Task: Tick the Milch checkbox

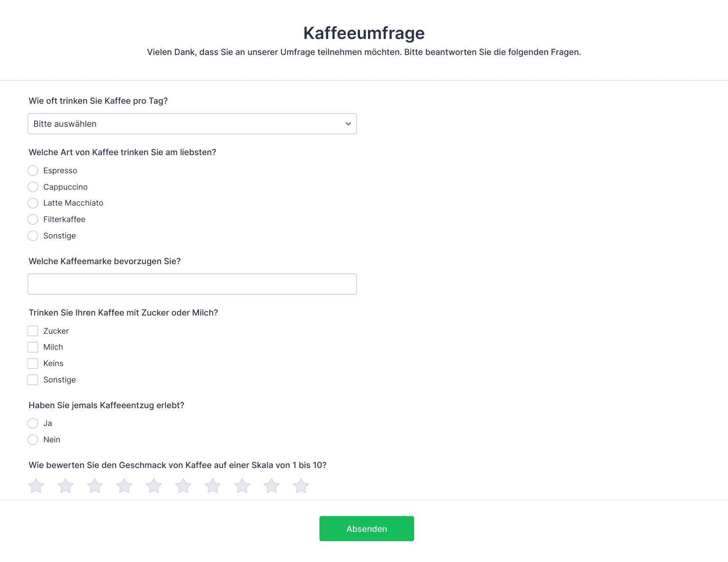Action: (x=33, y=347)
